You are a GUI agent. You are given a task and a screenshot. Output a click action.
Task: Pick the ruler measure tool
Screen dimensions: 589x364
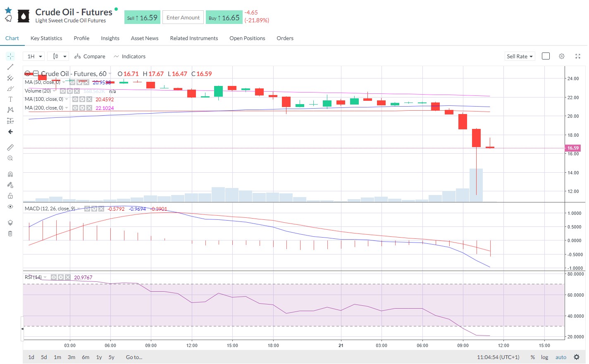coord(10,148)
